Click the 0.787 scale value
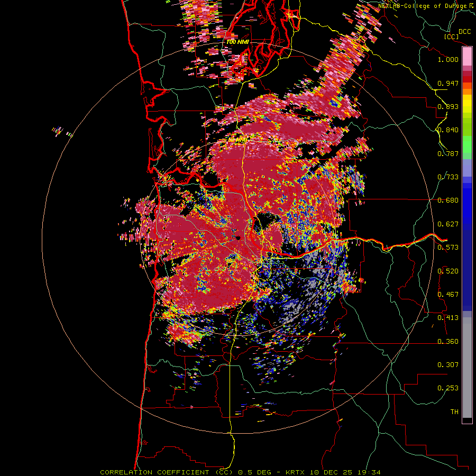 click(448, 153)
